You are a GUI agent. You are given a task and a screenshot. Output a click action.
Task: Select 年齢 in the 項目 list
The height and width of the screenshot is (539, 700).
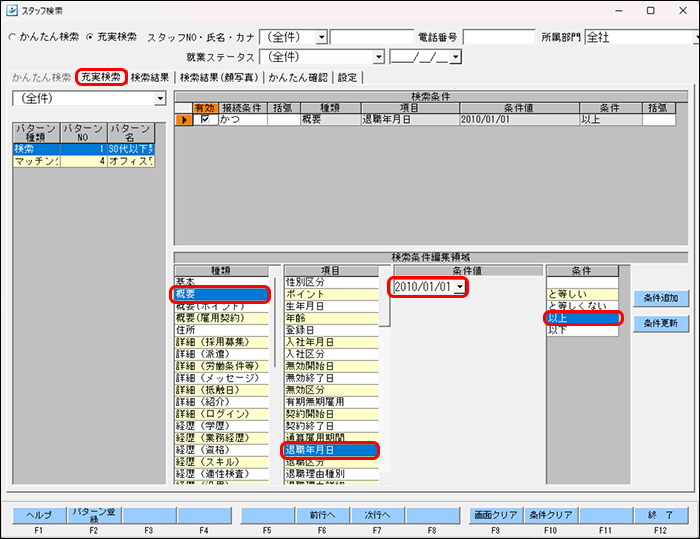[332, 318]
